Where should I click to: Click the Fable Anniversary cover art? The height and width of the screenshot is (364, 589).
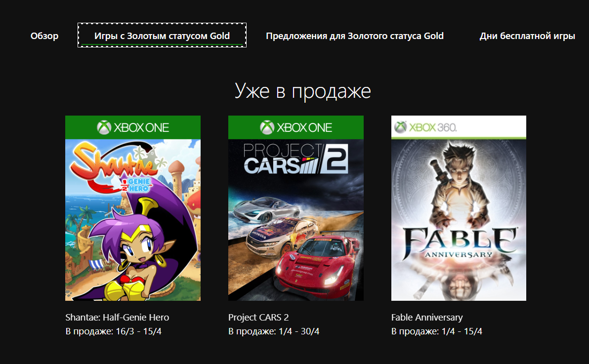(x=459, y=208)
